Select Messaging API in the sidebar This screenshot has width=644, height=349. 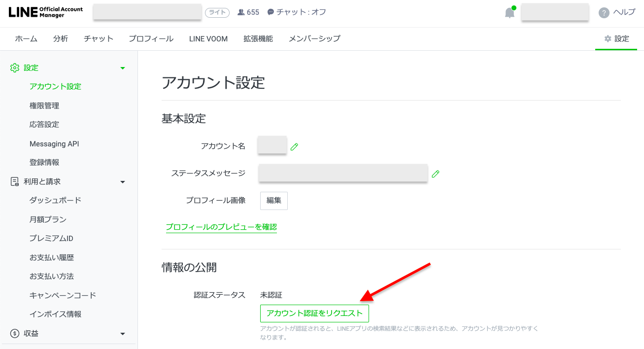[x=54, y=144]
